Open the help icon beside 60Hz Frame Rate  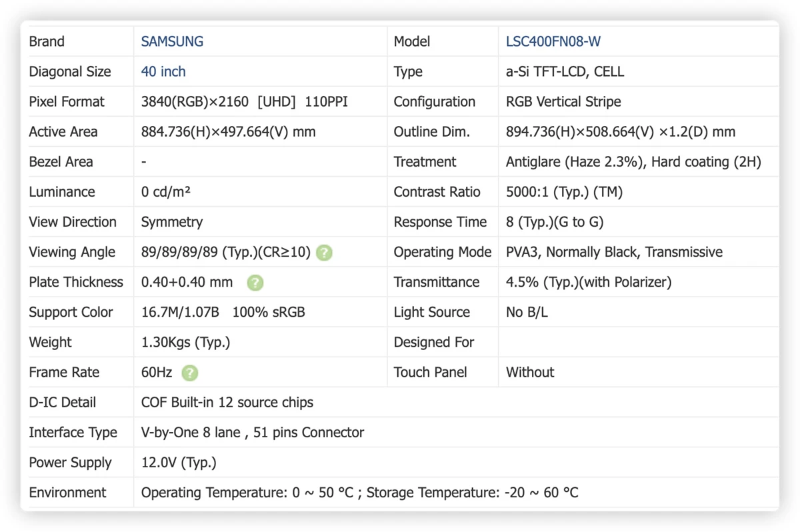point(190,373)
